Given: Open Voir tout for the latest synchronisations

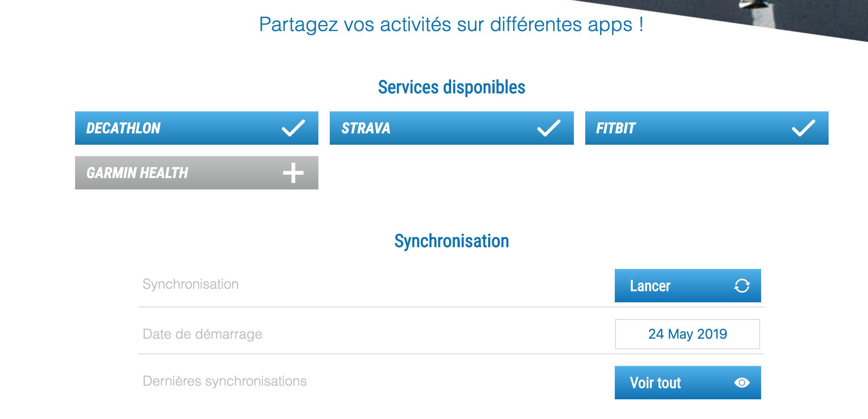Looking at the screenshot, I should coord(688,383).
